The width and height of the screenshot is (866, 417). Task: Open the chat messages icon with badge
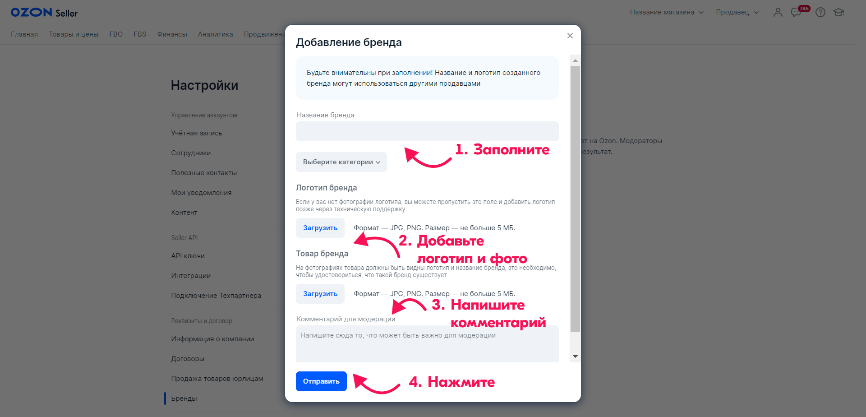(797, 12)
